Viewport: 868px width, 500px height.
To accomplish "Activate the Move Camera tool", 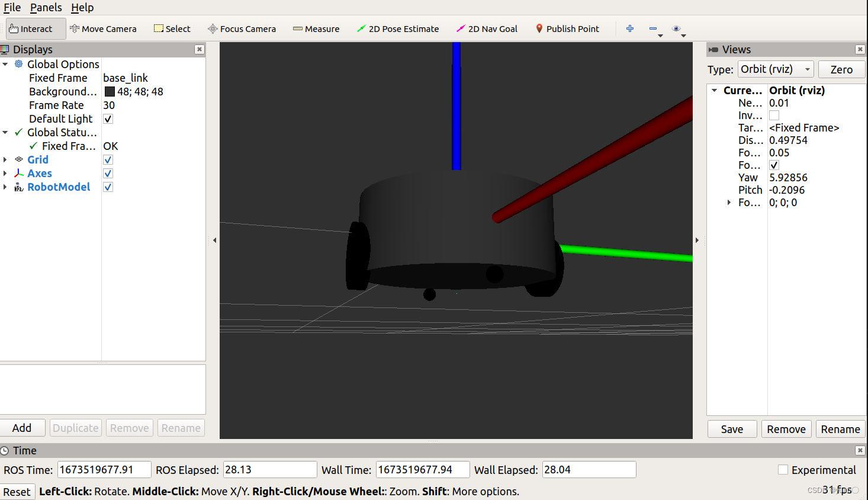I will (x=103, y=28).
